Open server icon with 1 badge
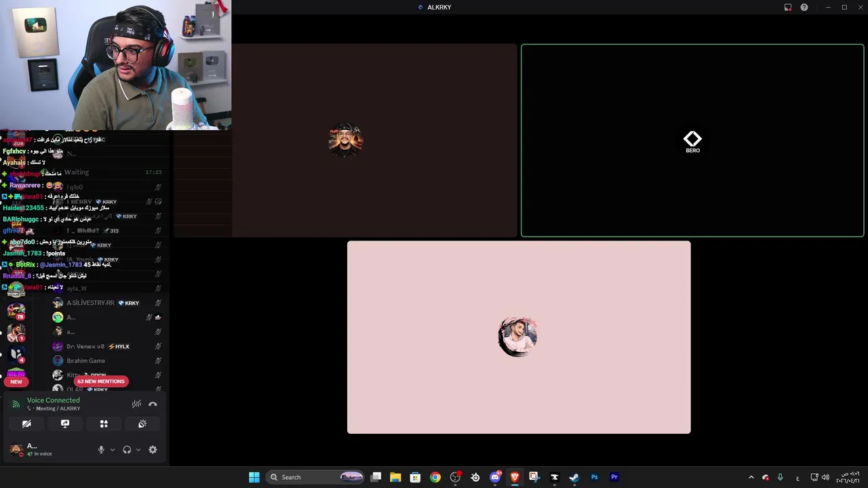This screenshot has width=868, height=488. (x=16, y=332)
